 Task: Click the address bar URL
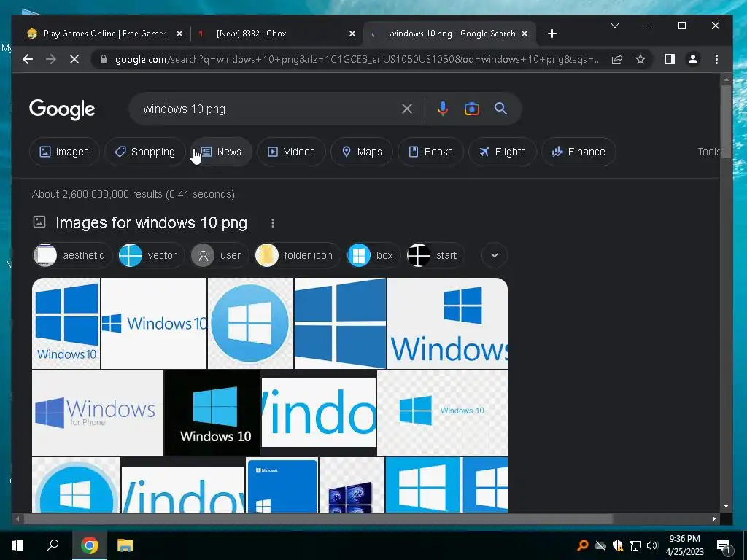357,60
